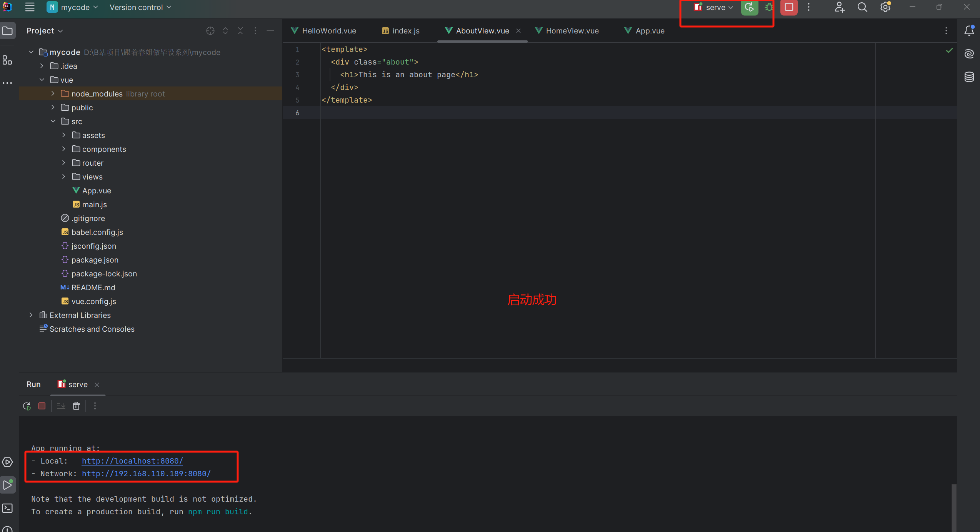Switch to index.js tab
The width and height of the screenshot is (980, 532).
pos(401,31)
